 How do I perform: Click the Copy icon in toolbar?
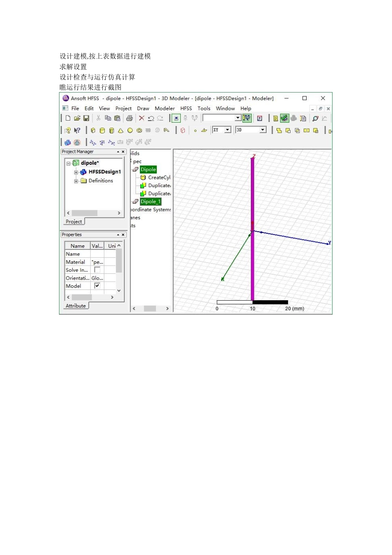(x=108, y=118)
